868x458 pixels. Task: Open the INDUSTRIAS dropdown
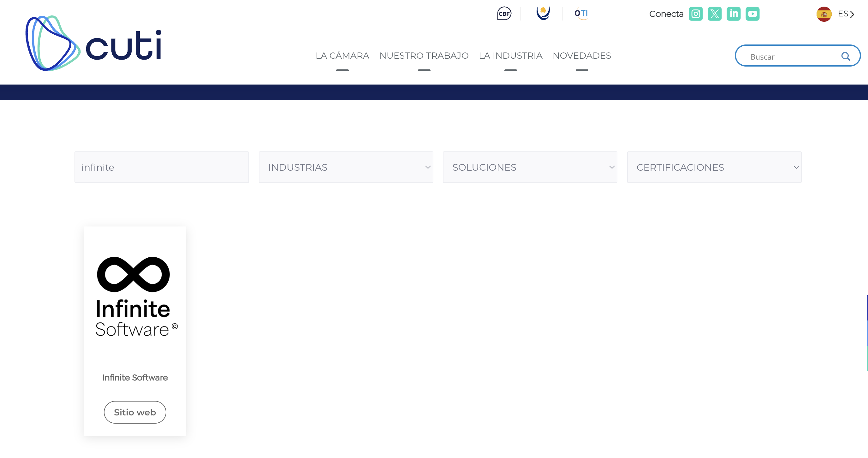pyautogui.click(x=346, y=167)
